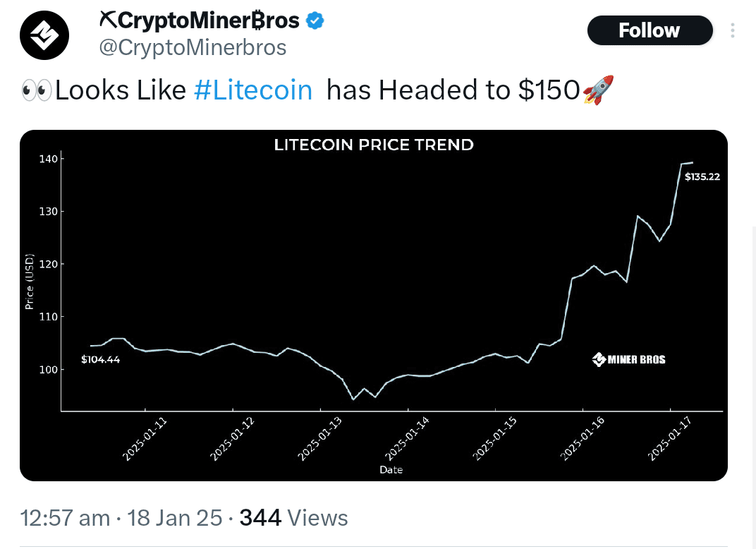The image size is (756, 549).
Task: Open the chart image in full view
Action: (x=374, y=303)
